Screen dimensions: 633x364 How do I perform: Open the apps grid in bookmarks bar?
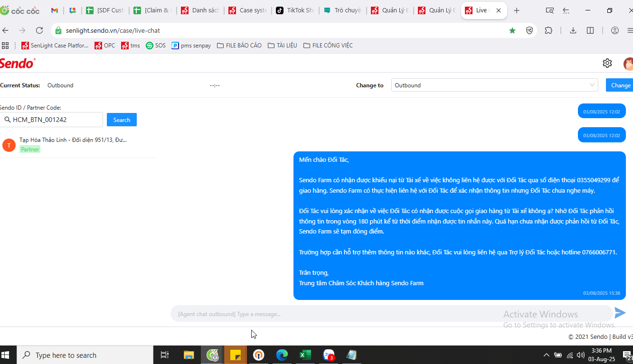tap(6, 46)
